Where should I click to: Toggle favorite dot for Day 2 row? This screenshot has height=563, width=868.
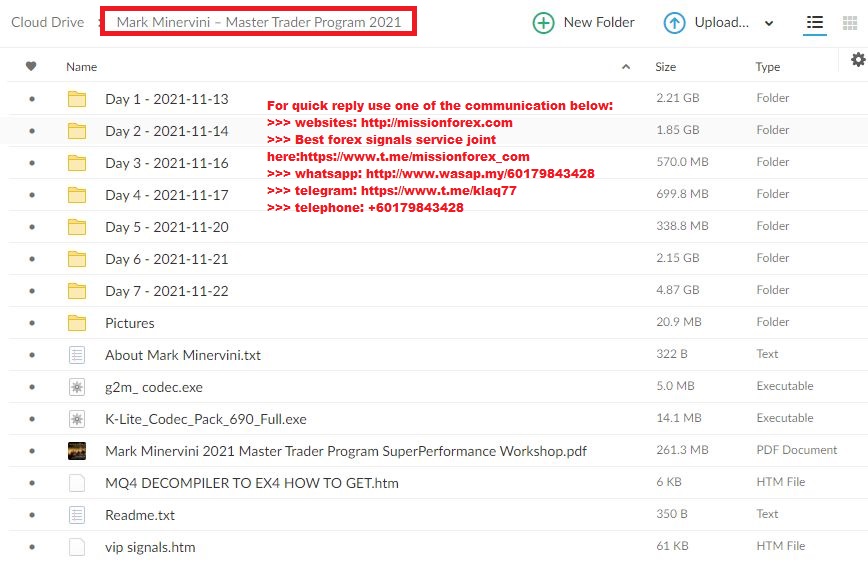pyautogui.click(x=32, y=131)
